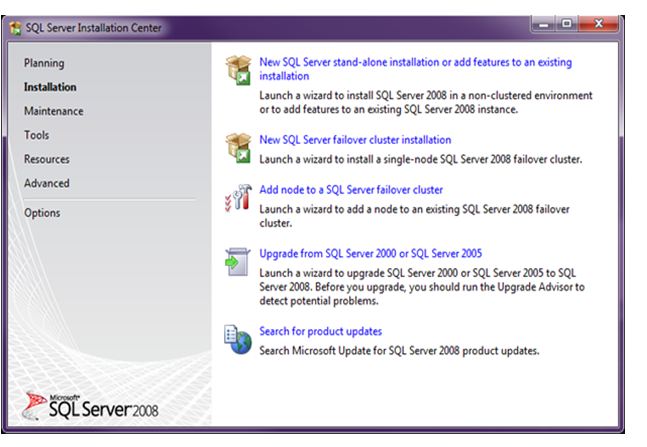Open Search for product updates link

pos(321,331)
